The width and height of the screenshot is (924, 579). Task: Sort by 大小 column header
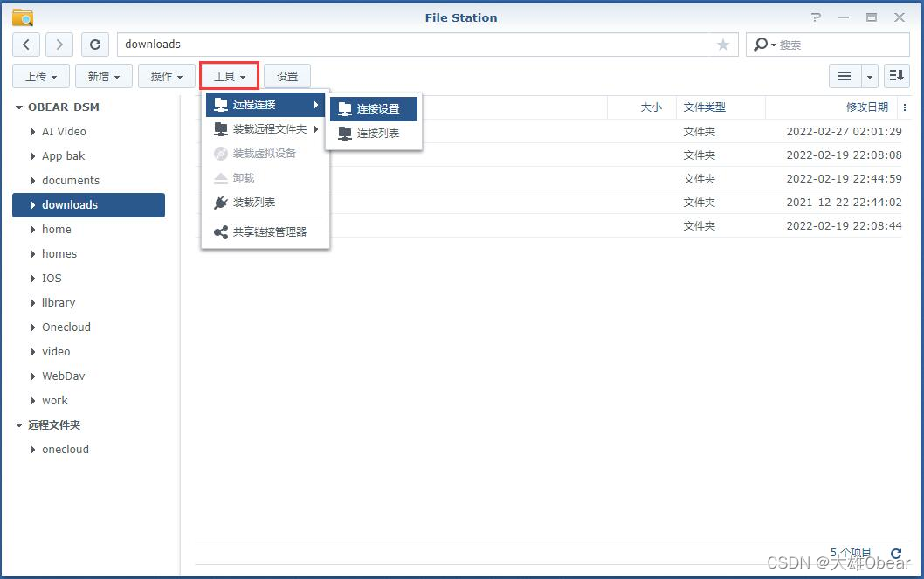point(642,107)
